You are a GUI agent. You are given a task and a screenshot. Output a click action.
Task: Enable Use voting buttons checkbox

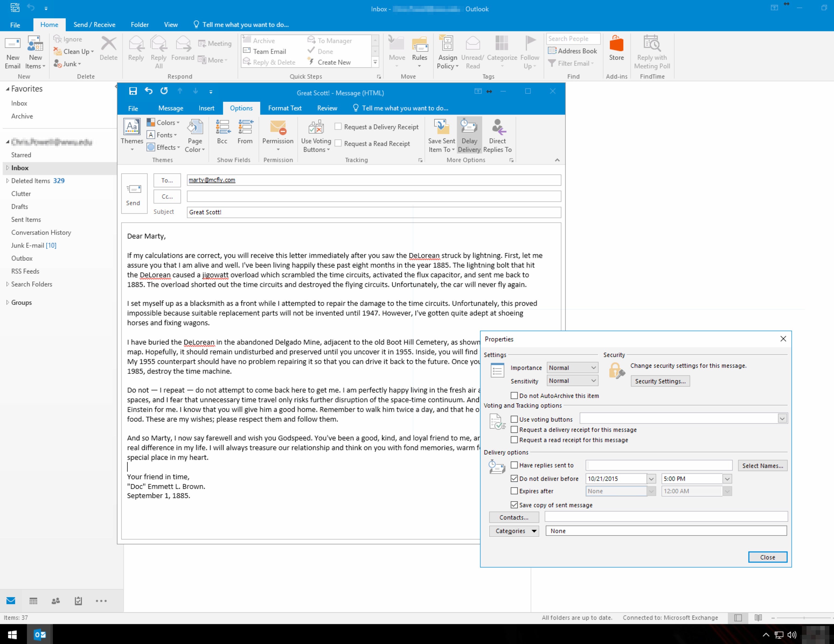click(514, 419)
